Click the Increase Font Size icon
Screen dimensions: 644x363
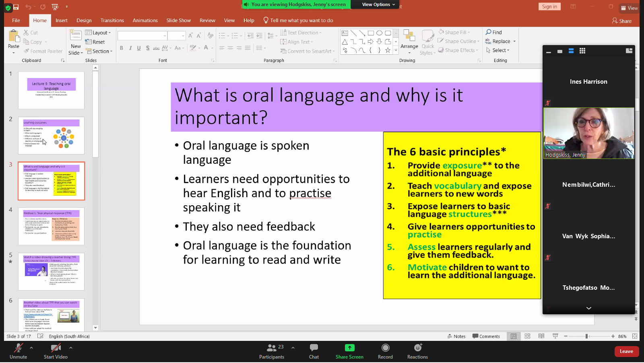pos(190,36)
